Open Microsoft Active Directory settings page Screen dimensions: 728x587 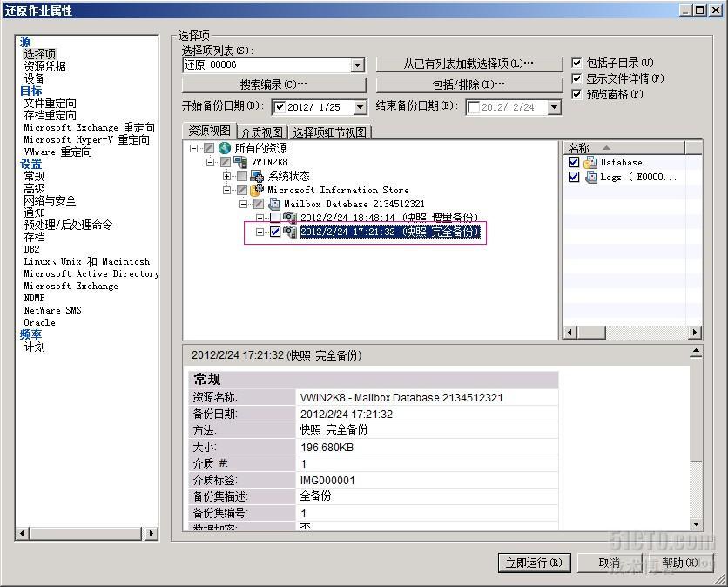(91, 273)
